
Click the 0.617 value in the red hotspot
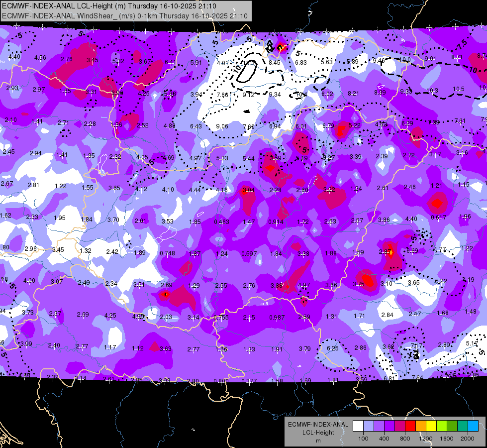[439, 218]
